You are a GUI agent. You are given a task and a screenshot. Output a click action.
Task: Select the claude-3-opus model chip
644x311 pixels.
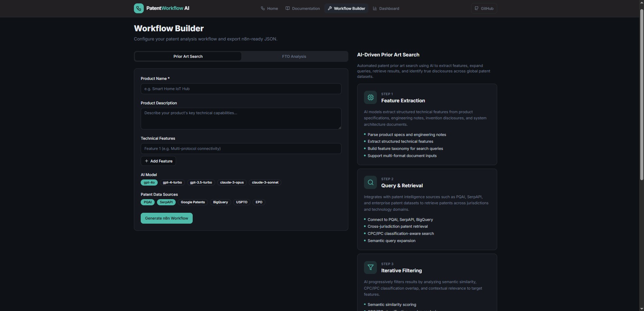[x=232, y=183]
